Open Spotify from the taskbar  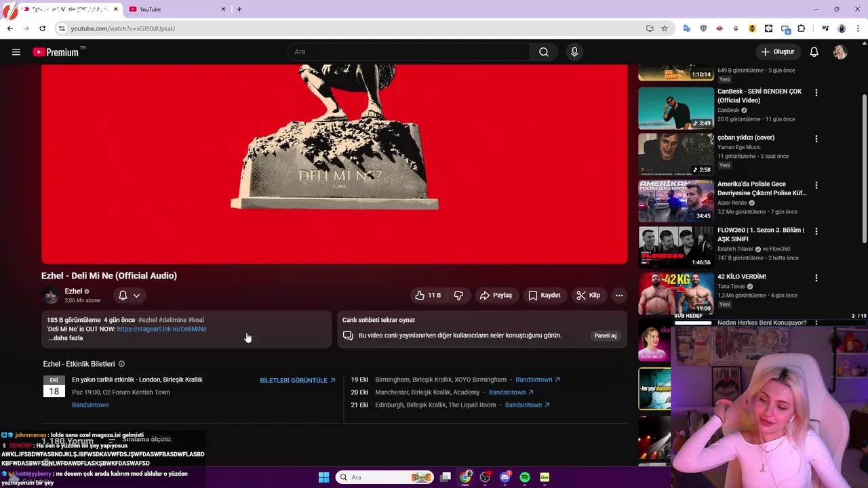pyautogui.click(x=525, y=477)
